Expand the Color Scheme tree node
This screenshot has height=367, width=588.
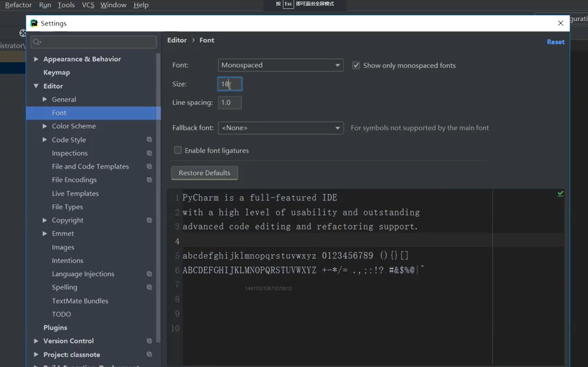coord(45,126)
